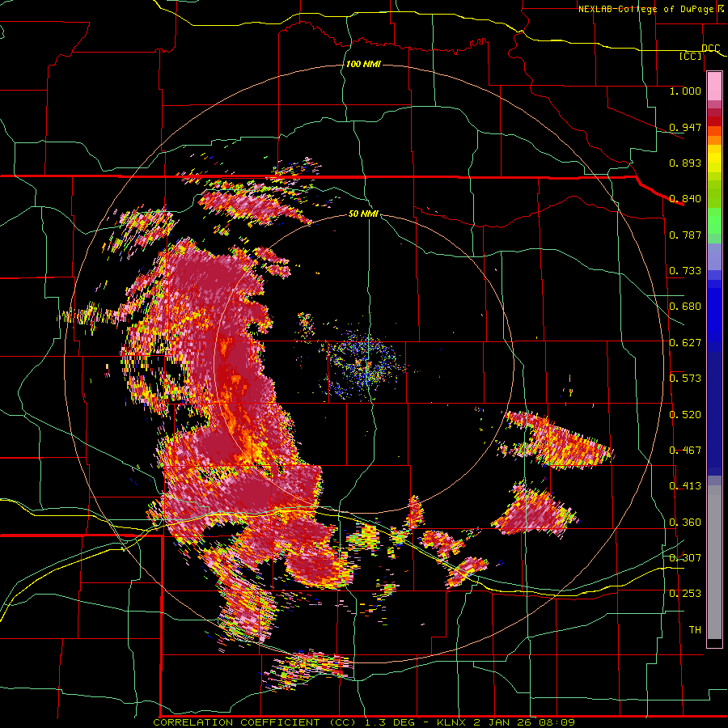Screen dimensions: 728x728
Task: Pick the light pink segment at the top of the color bar
Action: click(714, 87)
